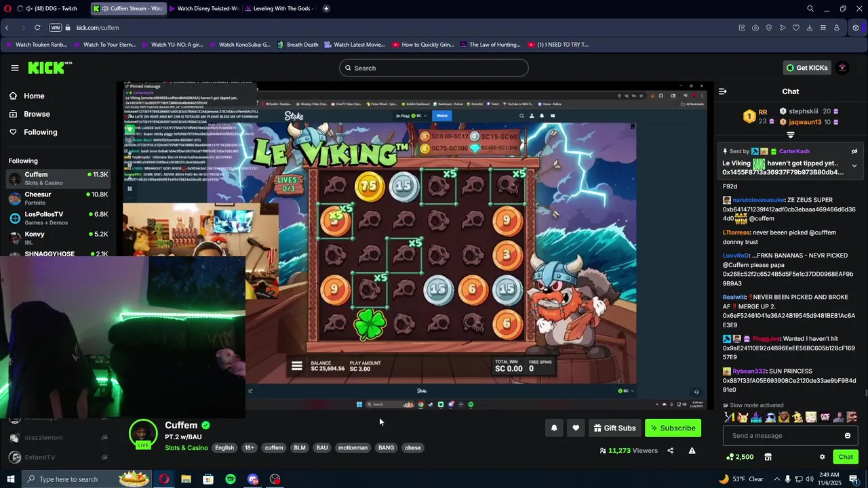Open File Explorer from the taskbar
This screenshot has height=488, width=868.
(x=186, y=479)
